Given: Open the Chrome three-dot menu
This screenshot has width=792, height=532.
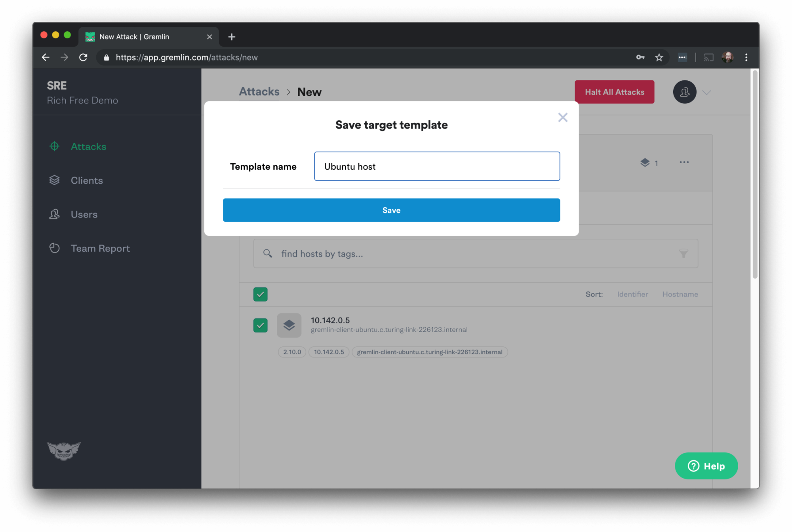Looking at the screenshot, I should (x=746, y=57).
